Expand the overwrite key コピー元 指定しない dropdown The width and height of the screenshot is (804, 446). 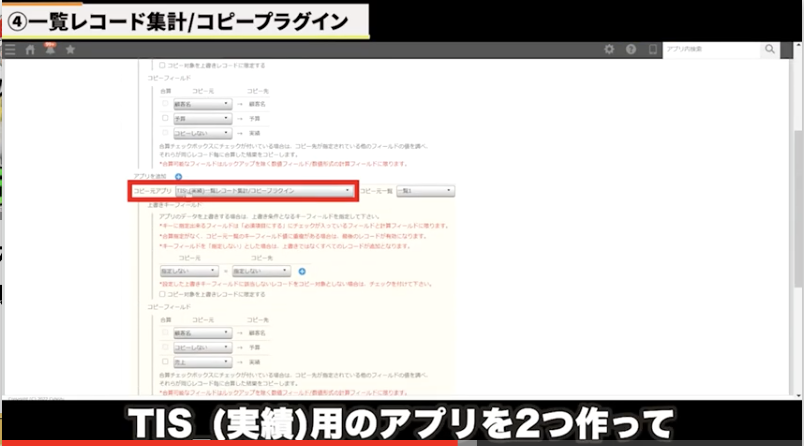pos(188,271)
